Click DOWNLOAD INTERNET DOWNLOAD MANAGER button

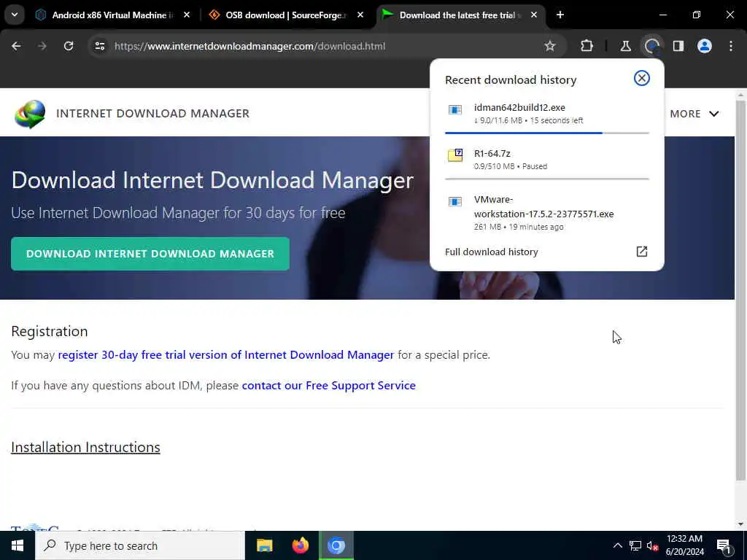point(150,254)
